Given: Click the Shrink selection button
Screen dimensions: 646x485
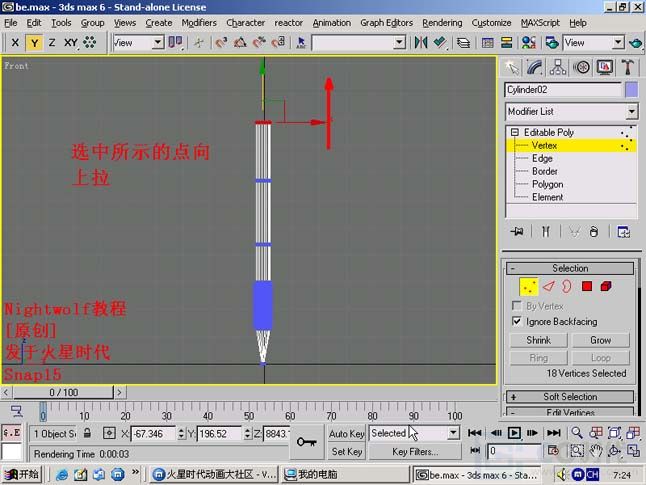Looking at the screenshot, I should (x=538, y=340).
